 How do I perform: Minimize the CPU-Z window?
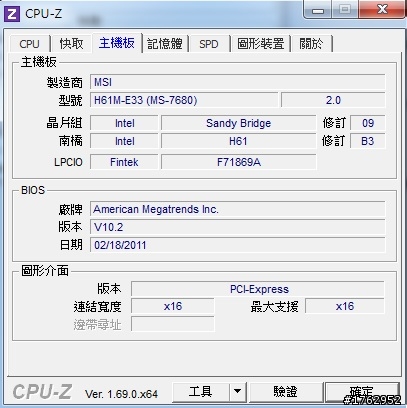point(317,11)
